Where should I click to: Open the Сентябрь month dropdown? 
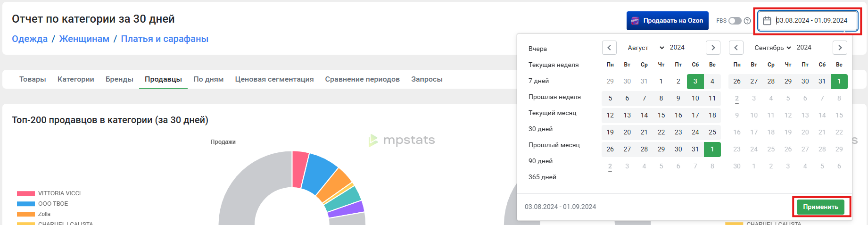tap(772, 48)
